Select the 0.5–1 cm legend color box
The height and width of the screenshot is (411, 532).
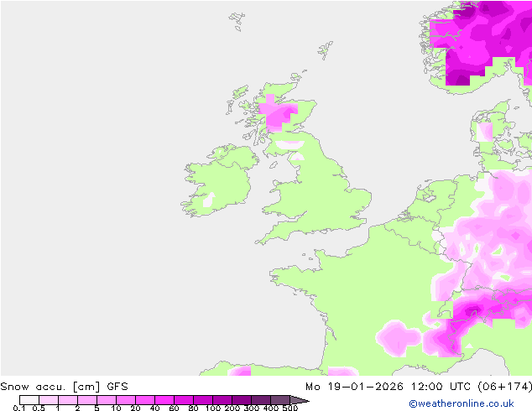[x=49, y=400]
